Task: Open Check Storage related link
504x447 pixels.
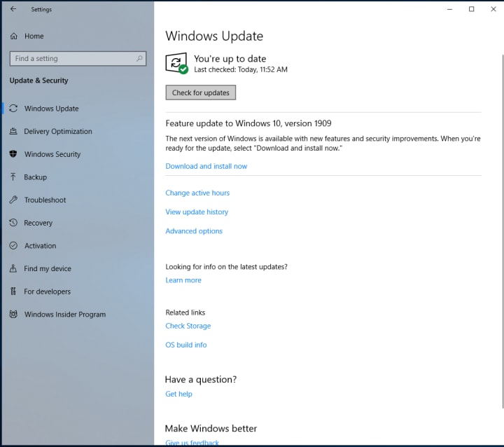Action: click(x=188, y=326)
